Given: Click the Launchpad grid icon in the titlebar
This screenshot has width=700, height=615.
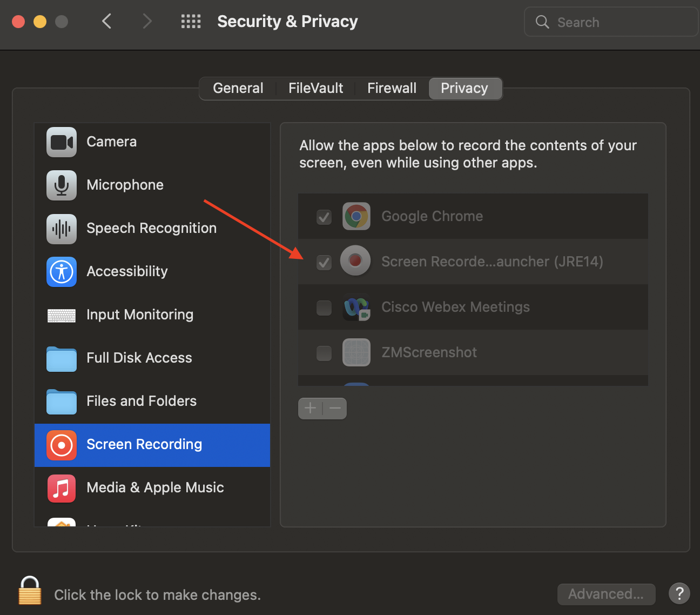Looking at the screenshot, I should click(191, 21).
